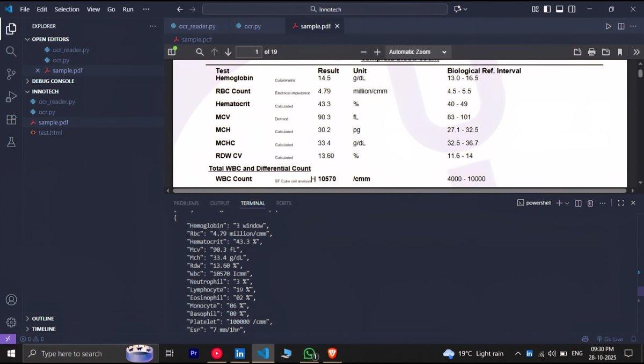
Task: Expand the OUTLINE section
Action: point(42,318)
